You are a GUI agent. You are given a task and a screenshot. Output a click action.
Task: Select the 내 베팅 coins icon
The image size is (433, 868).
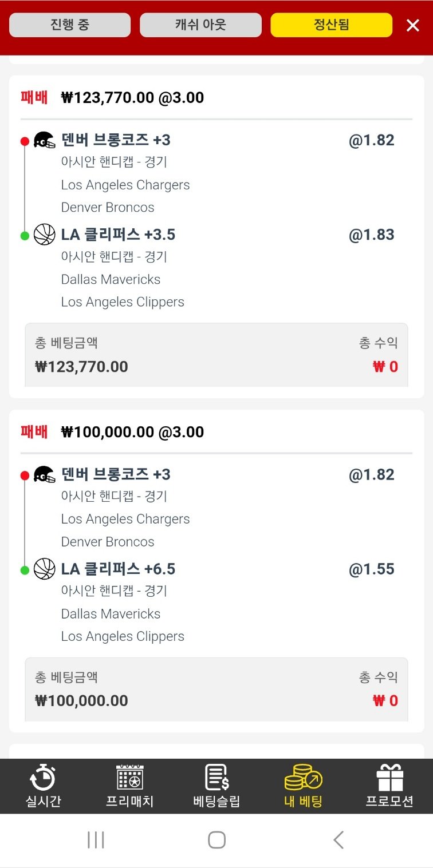[x=303, y=779]
